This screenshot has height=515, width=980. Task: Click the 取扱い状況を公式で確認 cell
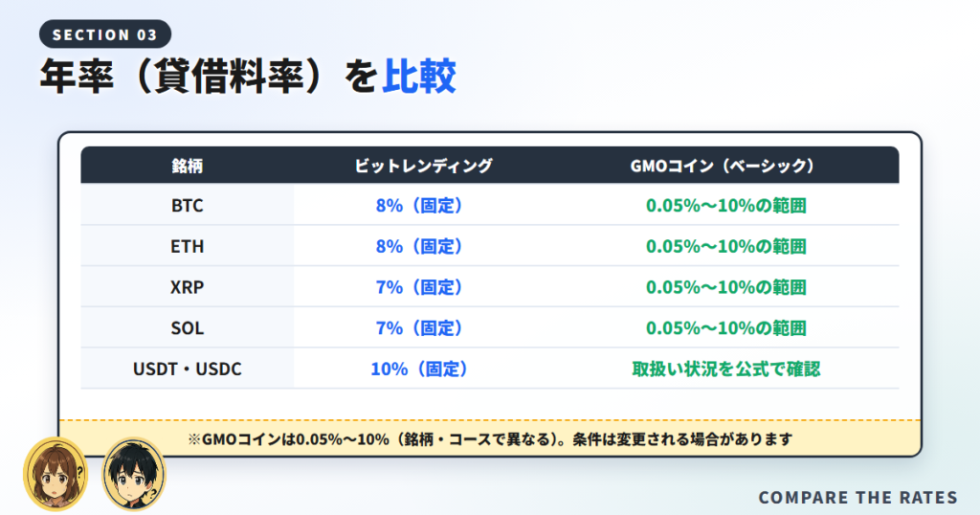(x=725, y=369)
